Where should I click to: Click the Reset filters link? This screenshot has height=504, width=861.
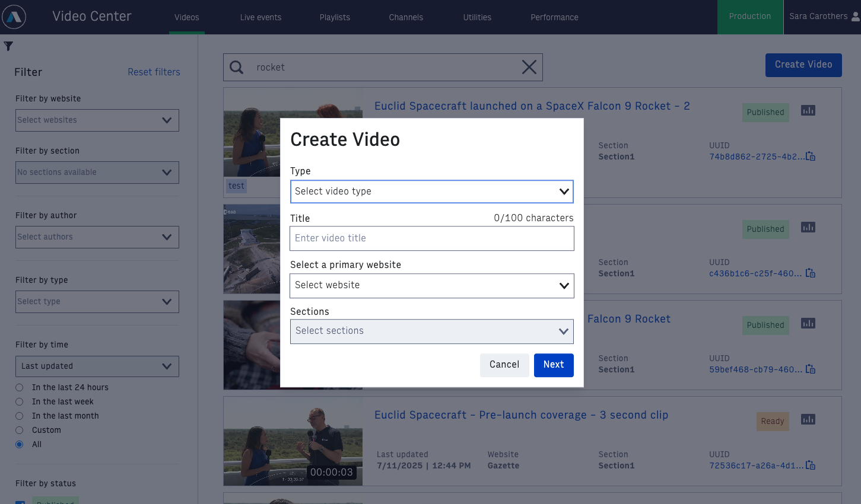[154, 72]
